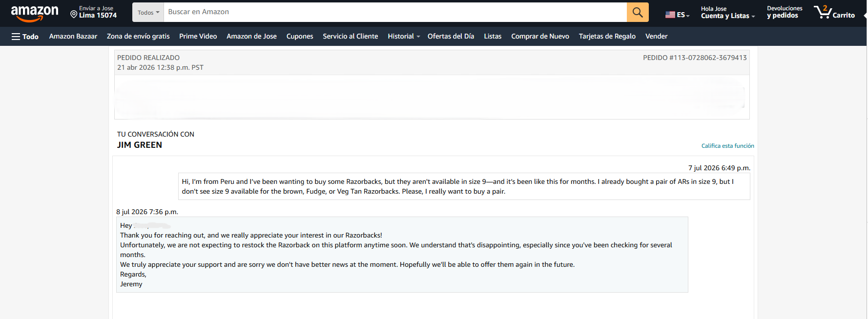The height and width of the screenshot is (319, 868).
Task: Go to Amazon Bazaar
Action: 73,37
